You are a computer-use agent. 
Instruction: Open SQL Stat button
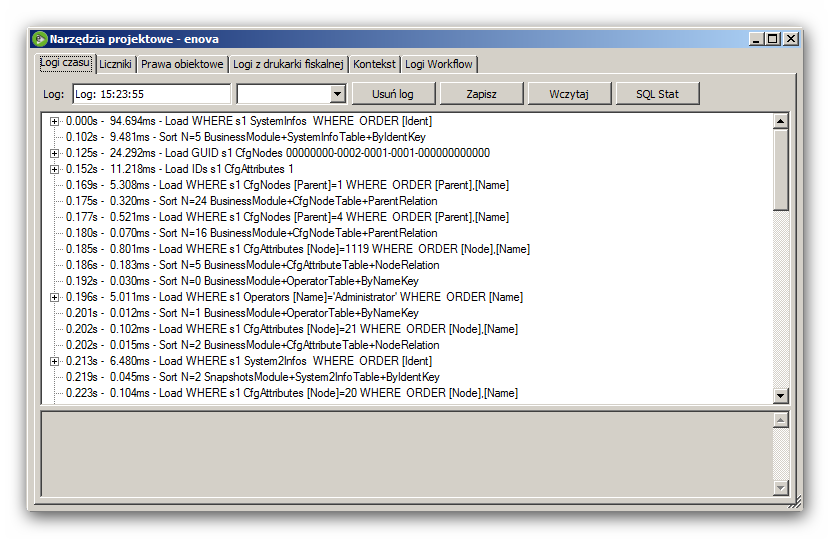[657, 94]
